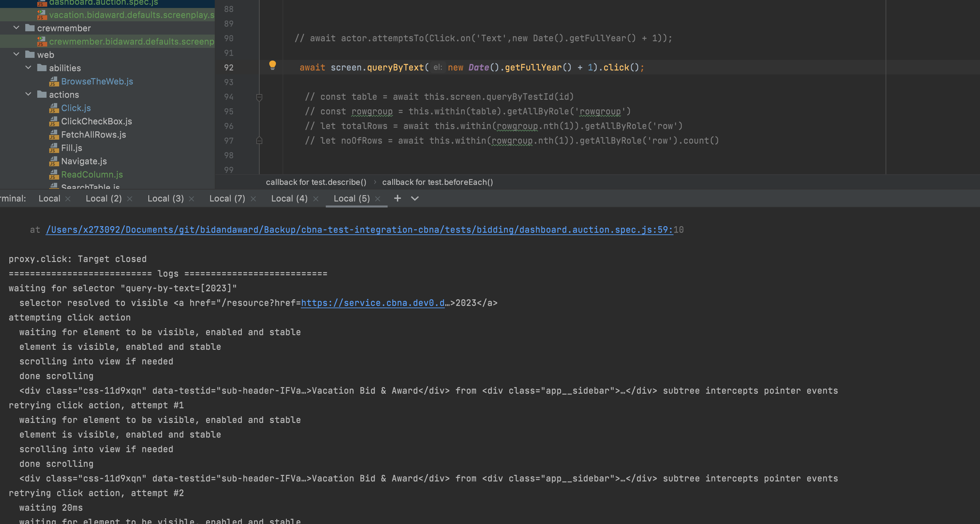
Task: Switch to the Local (2) terminal tab
Action: coord(103,198)
